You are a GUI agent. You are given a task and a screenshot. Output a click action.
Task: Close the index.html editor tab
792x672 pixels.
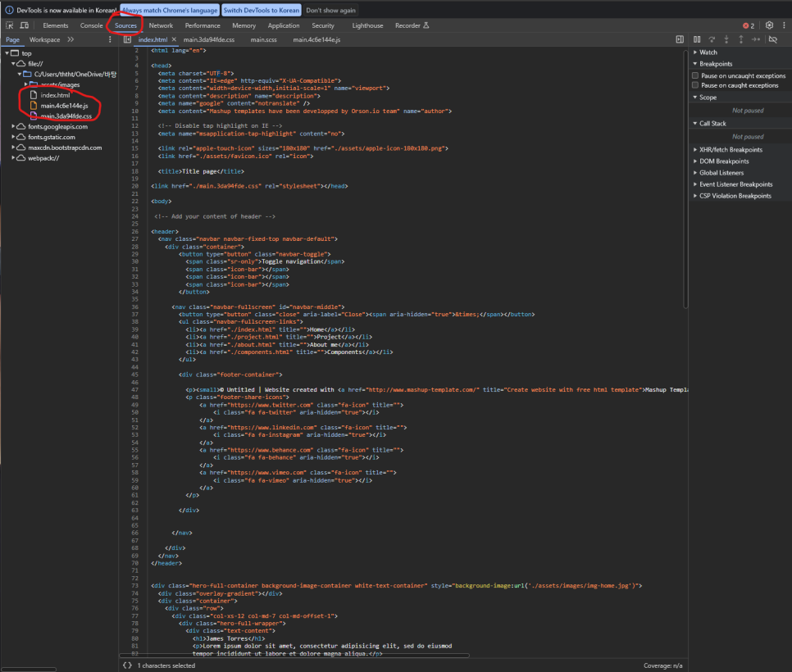(174, 39)
